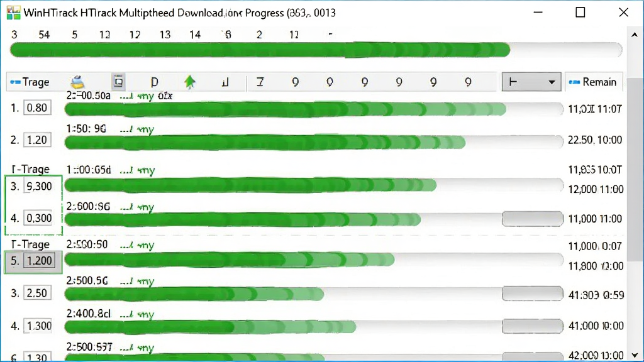
Task: Click the '11,800' remaining time text
Action: click(582, 266)
